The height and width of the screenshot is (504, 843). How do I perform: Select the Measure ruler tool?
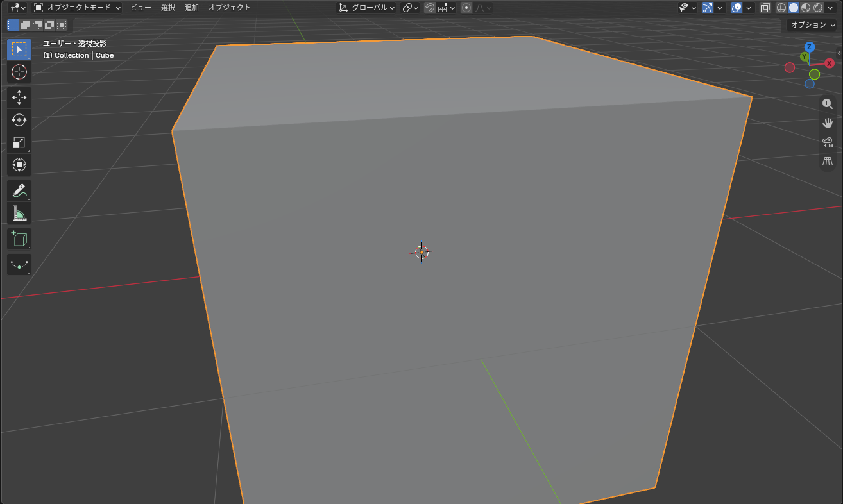19,213
